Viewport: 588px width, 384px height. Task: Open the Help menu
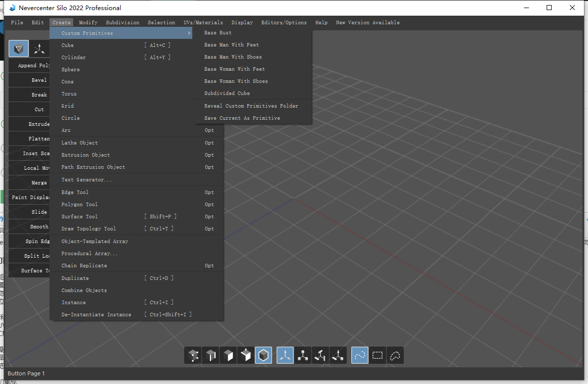point(322,23)
